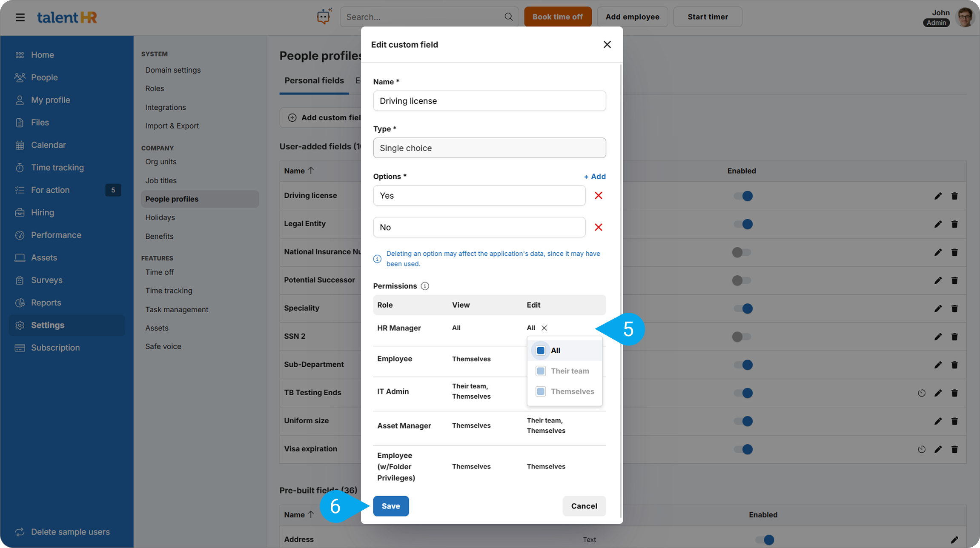Open history icon for Visa expiration
The width and height of the screenshot is (980, 548).
click(x=921, y=449)
